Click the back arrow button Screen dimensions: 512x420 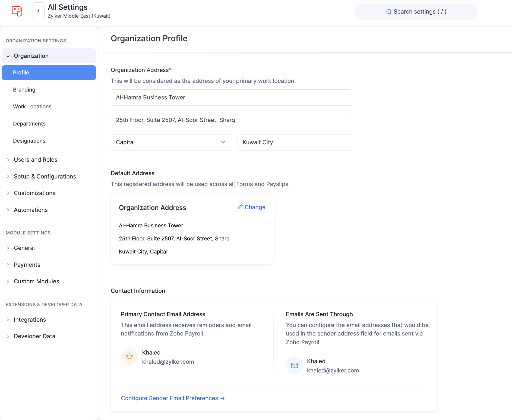click(39, 11)
